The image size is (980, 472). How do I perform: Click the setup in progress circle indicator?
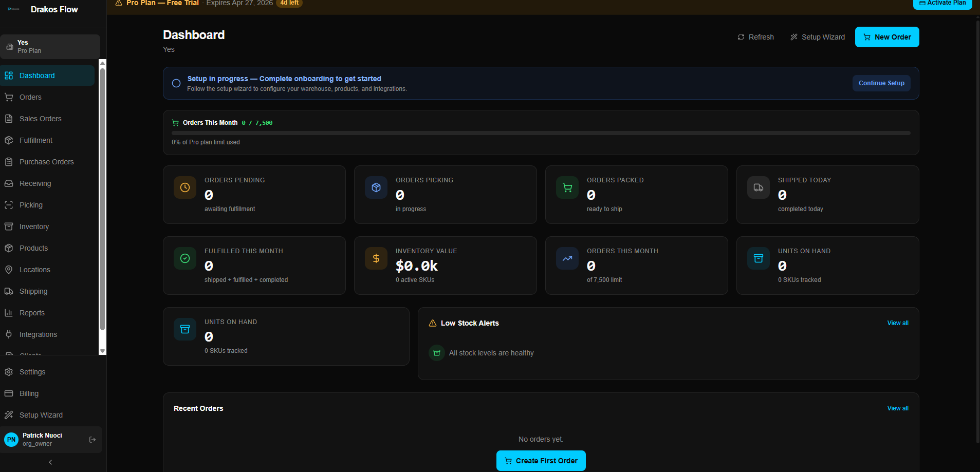coord(176,83)
